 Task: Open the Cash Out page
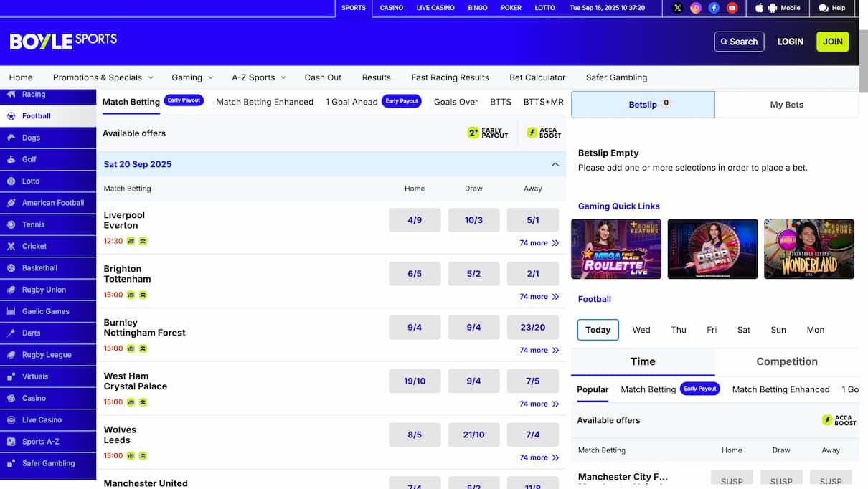(323, 77)
